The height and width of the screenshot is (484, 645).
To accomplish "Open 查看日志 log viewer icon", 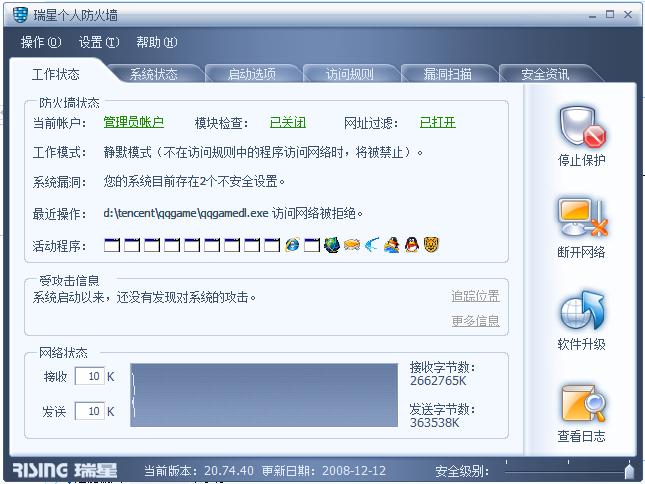I will pos(582,403).
